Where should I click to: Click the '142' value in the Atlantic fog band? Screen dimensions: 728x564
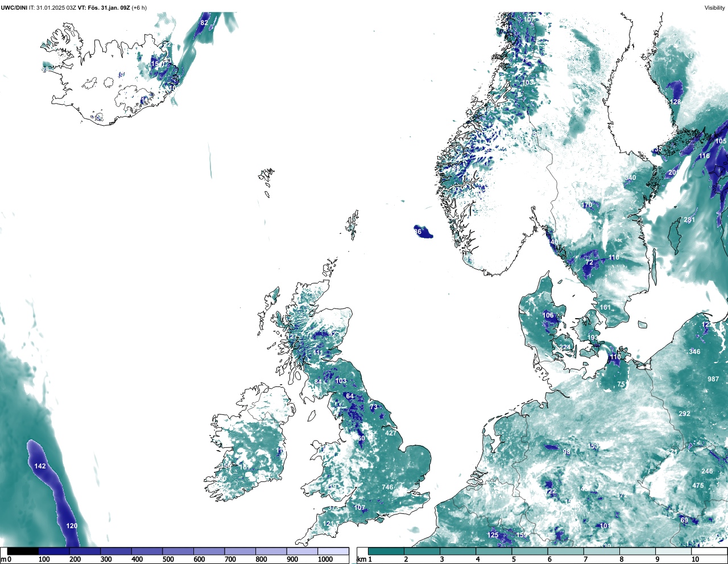pyautogui.click(x=40, y=466)
